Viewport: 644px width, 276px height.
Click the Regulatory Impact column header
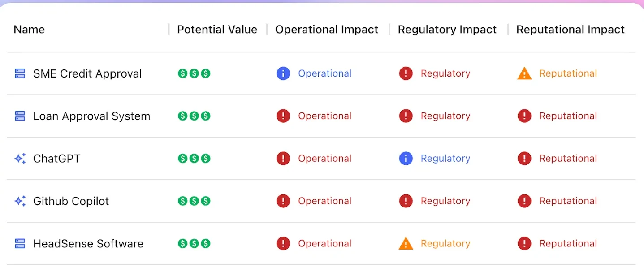[447, 30]
